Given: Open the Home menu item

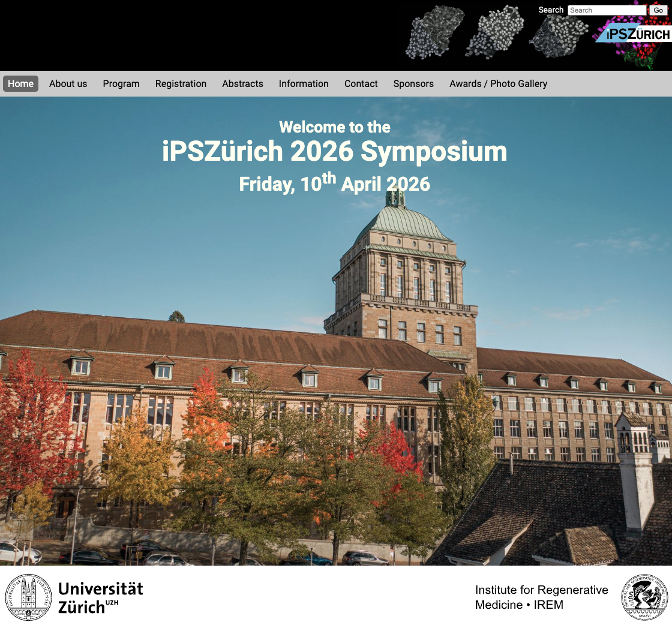Looking at the screenshot, I should (x=21, y=84).
